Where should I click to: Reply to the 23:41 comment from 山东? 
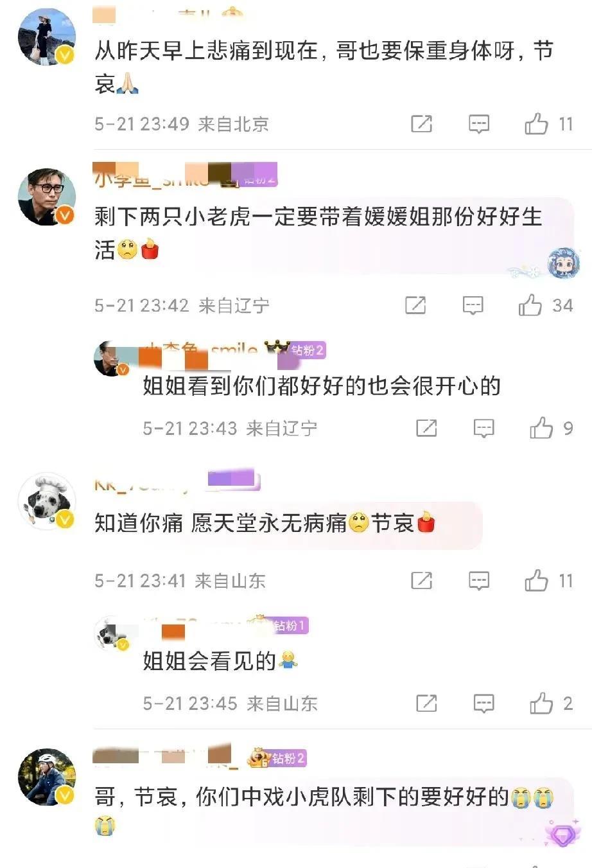point(479,581)
